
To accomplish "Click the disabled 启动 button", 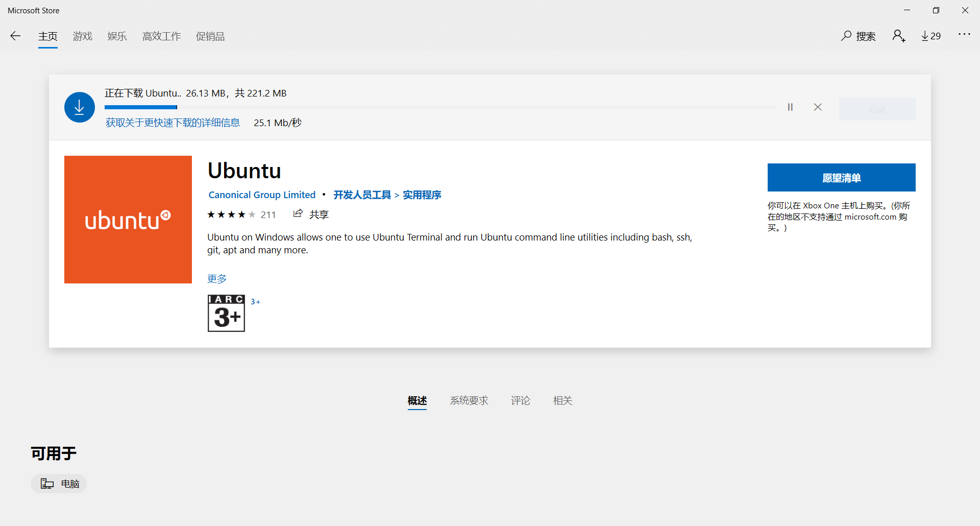I will coord(877,109).
